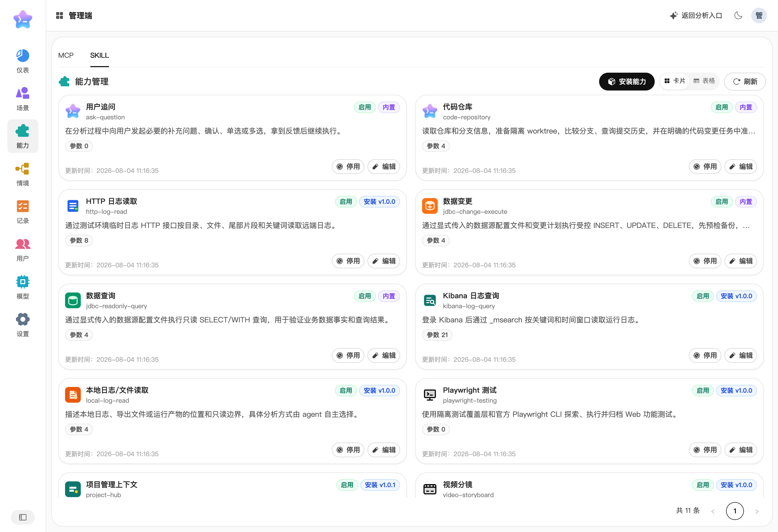Click 启用 badge on 视频分镜 card
Viewport: 778px width, 532px height.
tap(703, 485)
